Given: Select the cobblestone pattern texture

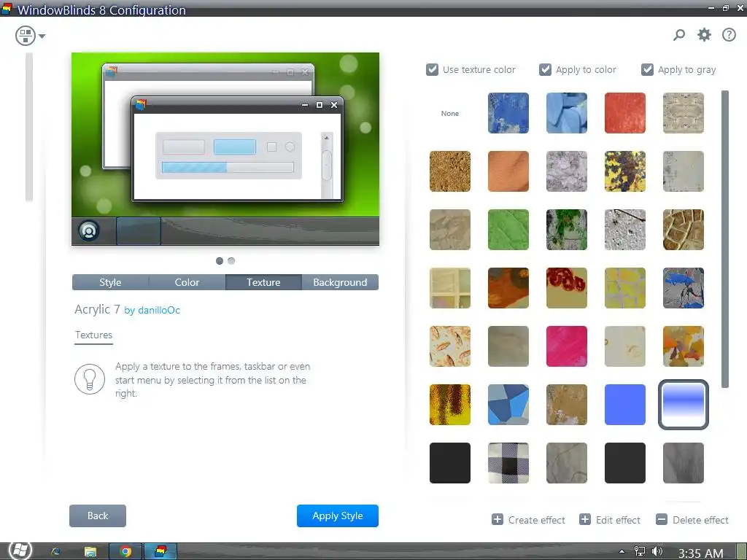Looking at the screenshot, I should pyautogui.click(x=684, y=230).
